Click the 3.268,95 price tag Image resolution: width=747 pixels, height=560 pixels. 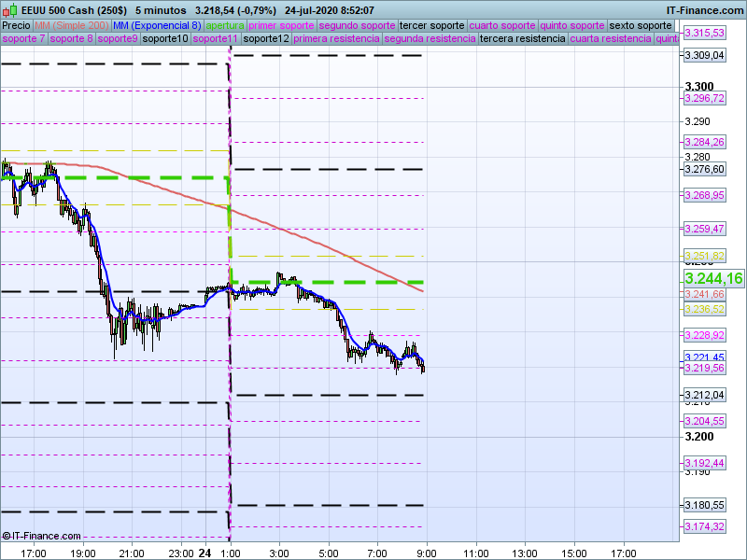(x=705, y=195)
